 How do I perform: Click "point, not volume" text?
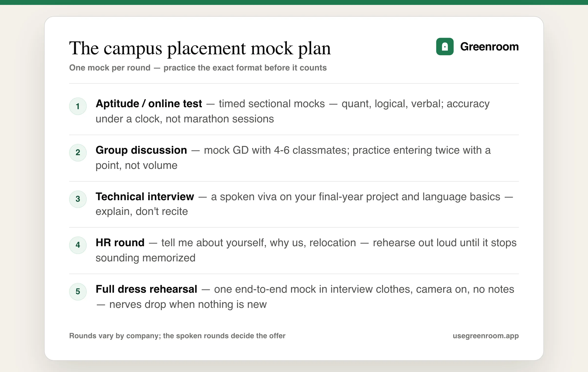tap(136, 165)
